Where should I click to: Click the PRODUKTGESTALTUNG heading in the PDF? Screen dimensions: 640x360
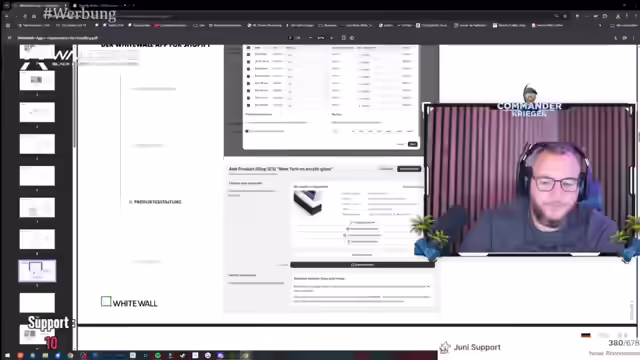coord(158,202)
